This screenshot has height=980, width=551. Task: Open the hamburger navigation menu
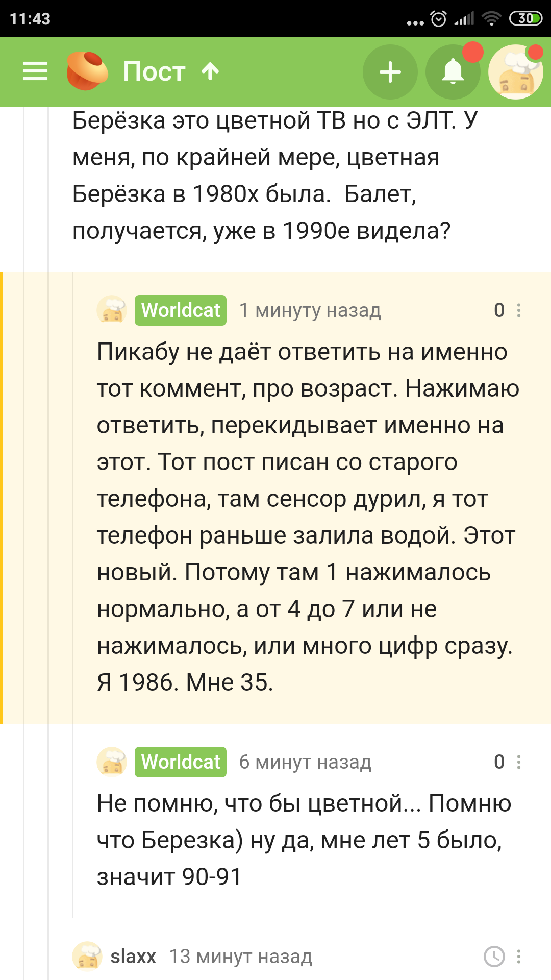[x=35, y=71]
